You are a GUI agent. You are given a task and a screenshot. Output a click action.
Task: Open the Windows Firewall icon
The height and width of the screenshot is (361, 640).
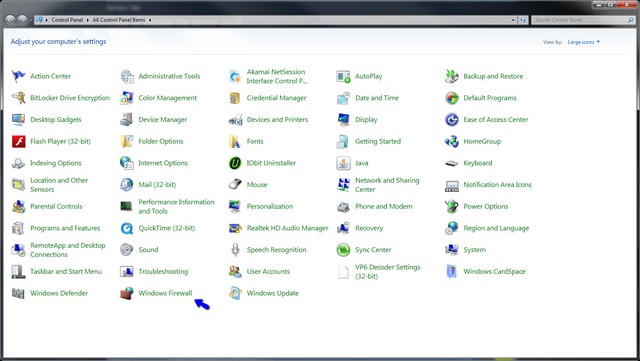point(127,293)
